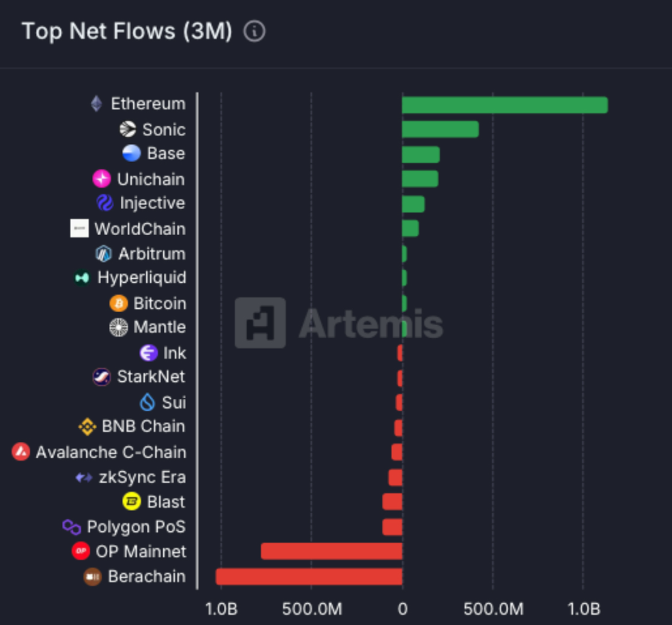
Task: Click the red OP Mainnet logo
Action: [81, 551]
